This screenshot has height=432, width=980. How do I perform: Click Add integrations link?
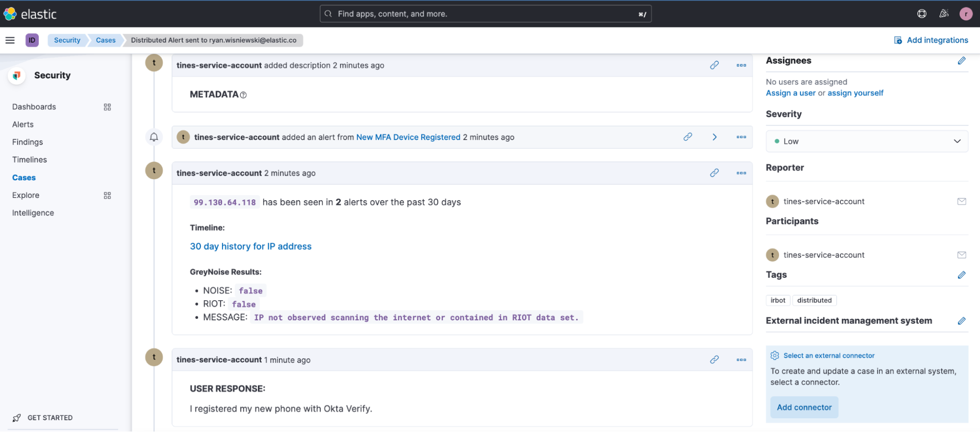[930, 40]
